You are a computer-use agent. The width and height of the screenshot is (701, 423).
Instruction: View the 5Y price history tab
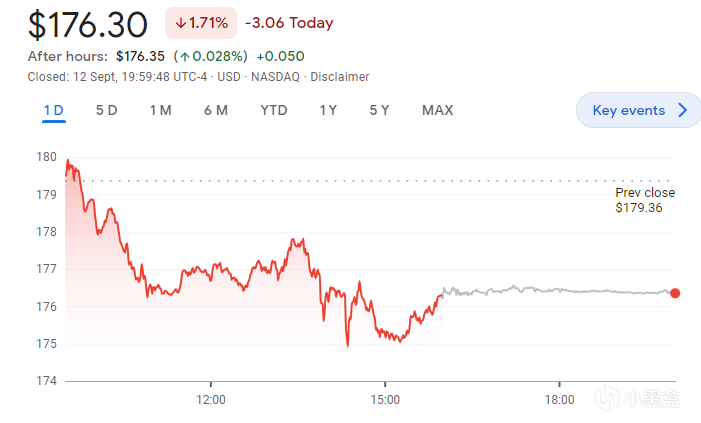[x=379, y=110]
